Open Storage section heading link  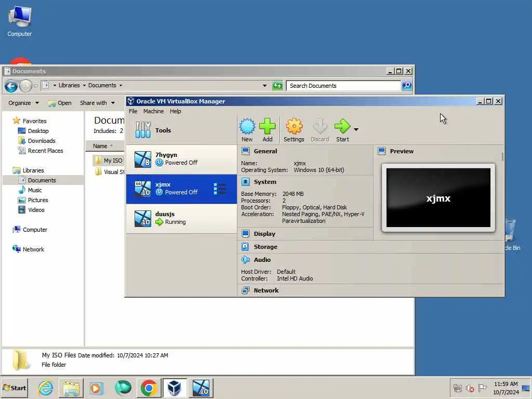point(265,247)
